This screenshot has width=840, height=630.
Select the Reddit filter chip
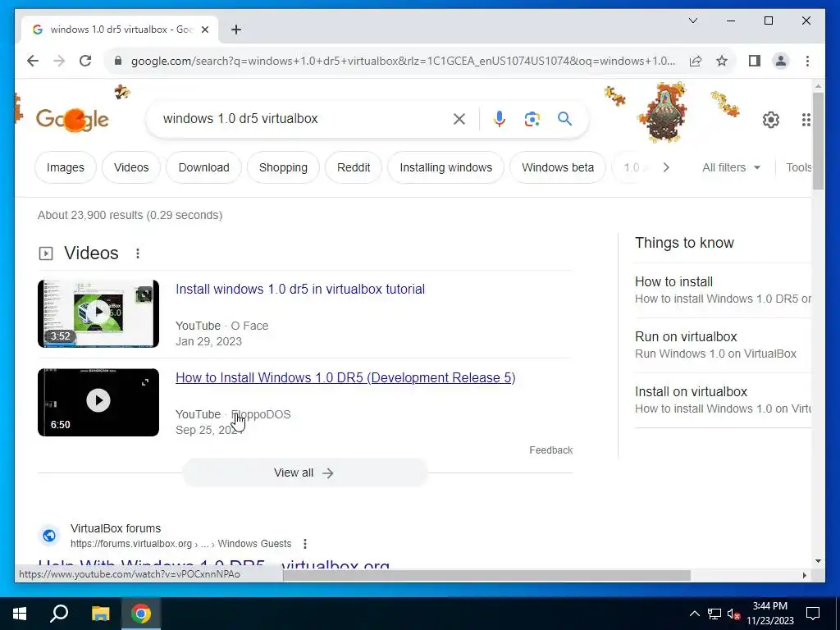[x=354, y=167]
